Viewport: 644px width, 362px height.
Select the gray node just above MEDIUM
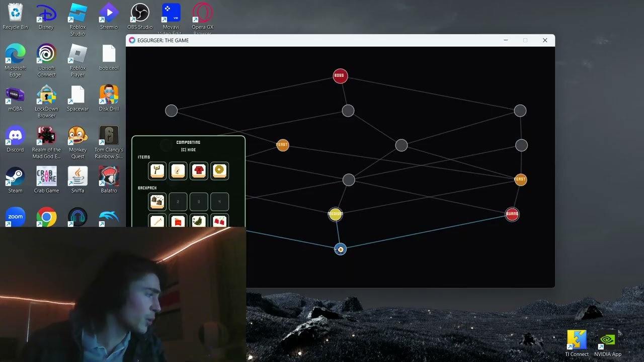tap(349, 179)
